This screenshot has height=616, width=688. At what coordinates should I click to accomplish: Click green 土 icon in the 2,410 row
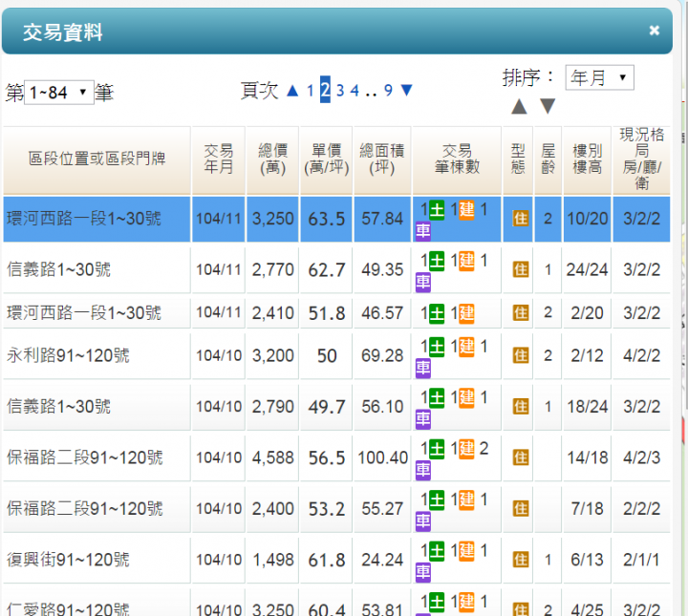click(437, 313)
